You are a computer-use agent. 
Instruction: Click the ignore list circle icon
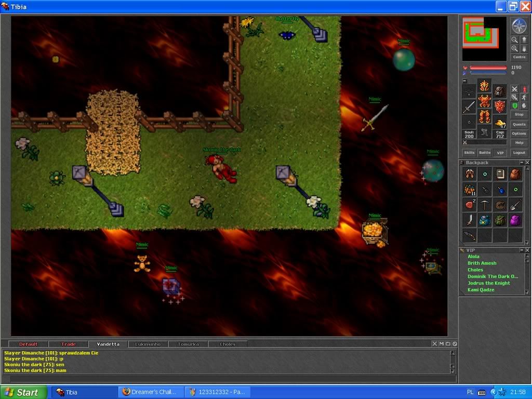click(455, 344)
